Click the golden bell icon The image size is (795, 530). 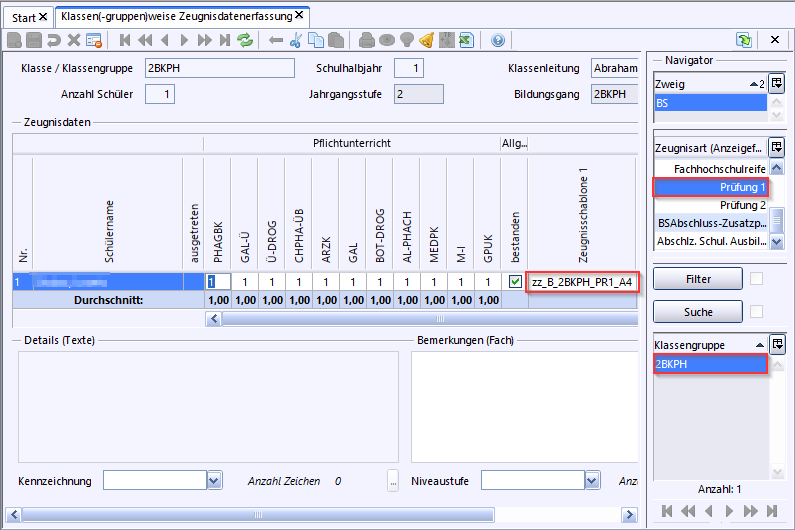[427, 40]
